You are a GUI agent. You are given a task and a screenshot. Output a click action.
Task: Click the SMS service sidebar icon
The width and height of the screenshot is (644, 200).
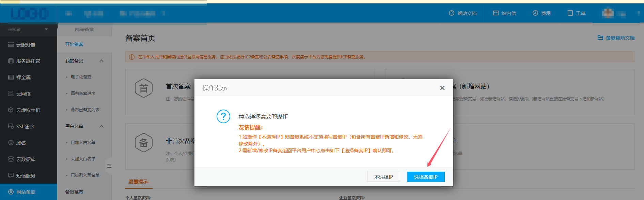tap(11, 176)
